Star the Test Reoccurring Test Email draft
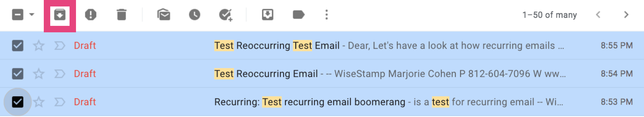The width and height of the screenshot is (644, 117). pyautogui.click(x=39, y=46)
